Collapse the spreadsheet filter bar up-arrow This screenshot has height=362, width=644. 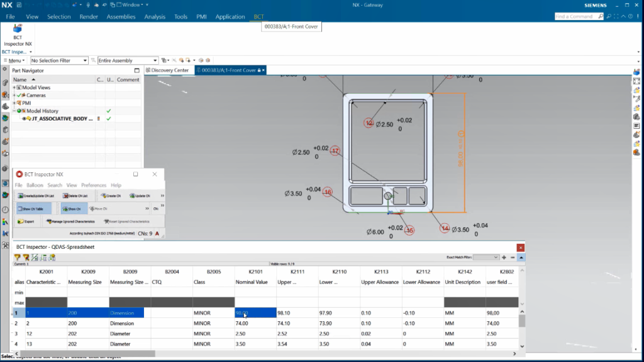point(521,257)
